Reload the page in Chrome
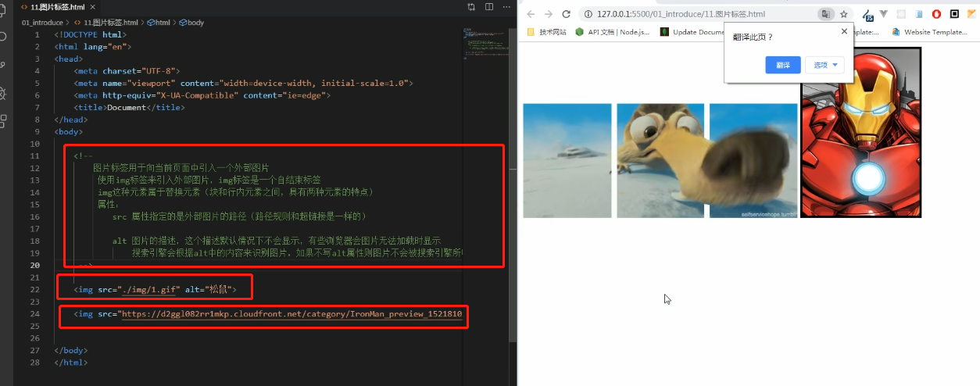980x386 pixels. coord(567,14)
